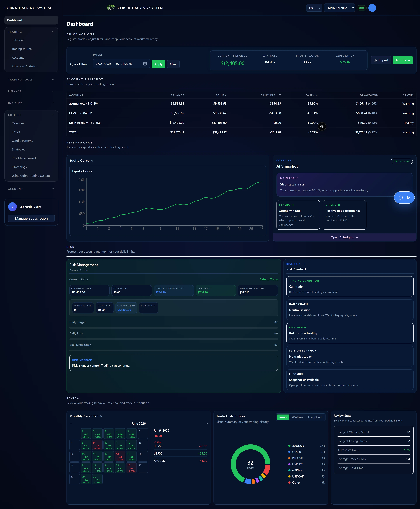The image size is (420, 509).
Task: Click the Daily Target progress bar
Action: pyautogui.click(x=173, y=328)
